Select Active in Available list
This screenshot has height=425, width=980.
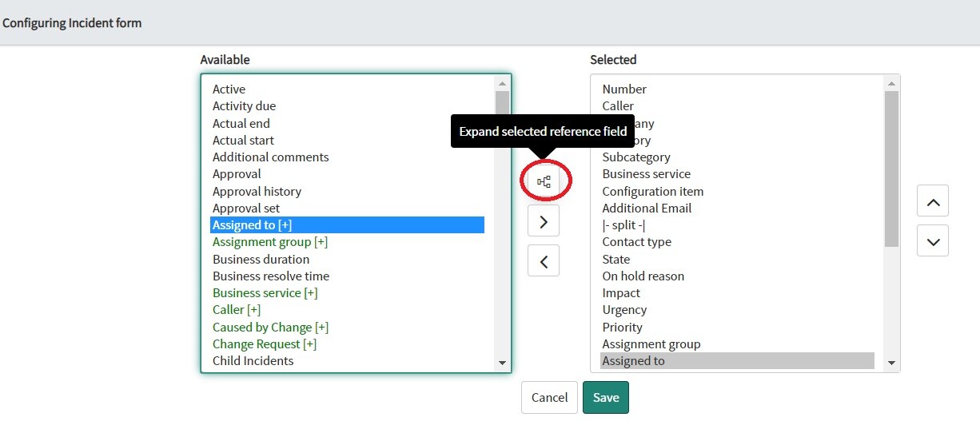347,89
